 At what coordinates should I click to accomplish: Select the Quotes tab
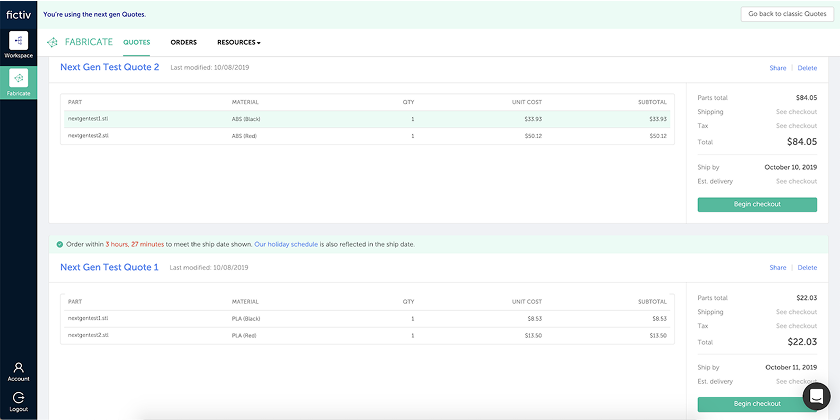point(136,43)
